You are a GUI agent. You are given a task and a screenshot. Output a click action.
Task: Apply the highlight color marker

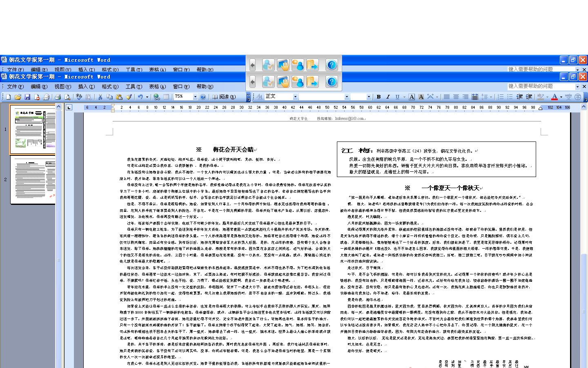coord(540,97)
